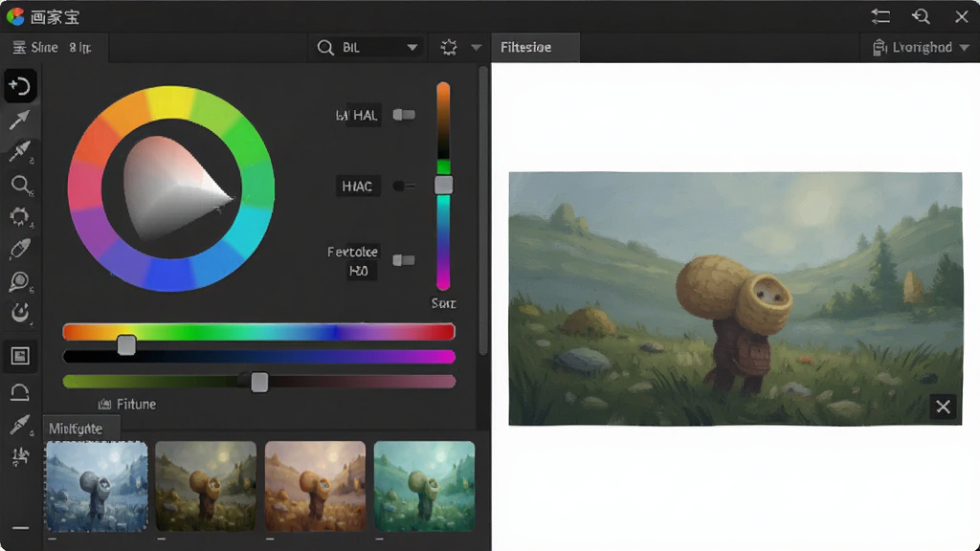Screen dimensions: 980x551
Task: Select the dark olive filter thumbnail
Action: pyautogui.click(x=206, y=487)
